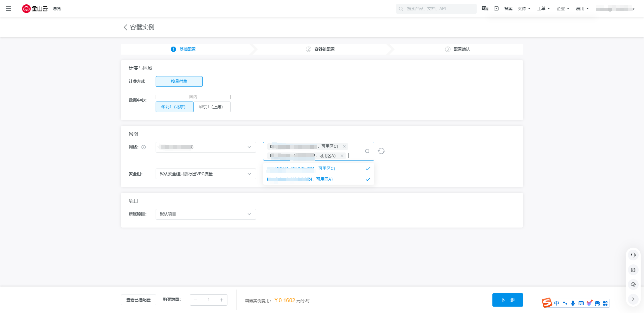This screenshot has height=313, width=644.
Task: Click 查看已选配置 button
Action: click(139, 300)
